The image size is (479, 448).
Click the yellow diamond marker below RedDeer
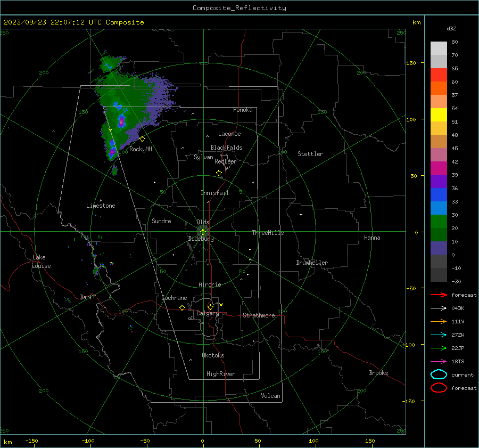pos(219,173)
